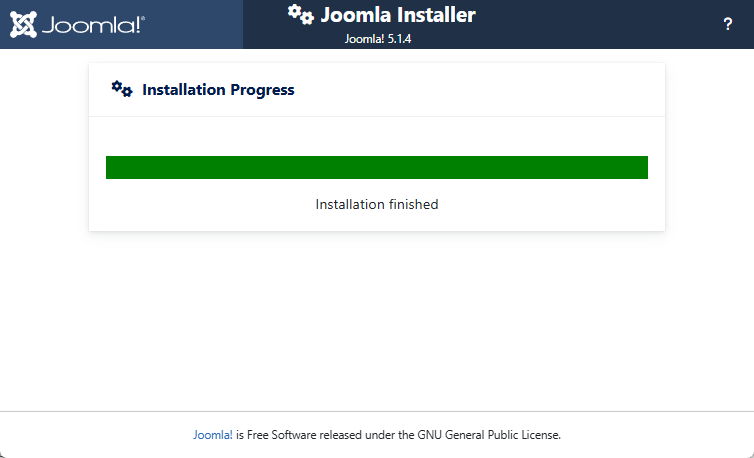Screen dimensions: 754x458
Task: Click the word finished in status text
Action: pyautogui.click(x=414, y=204)
